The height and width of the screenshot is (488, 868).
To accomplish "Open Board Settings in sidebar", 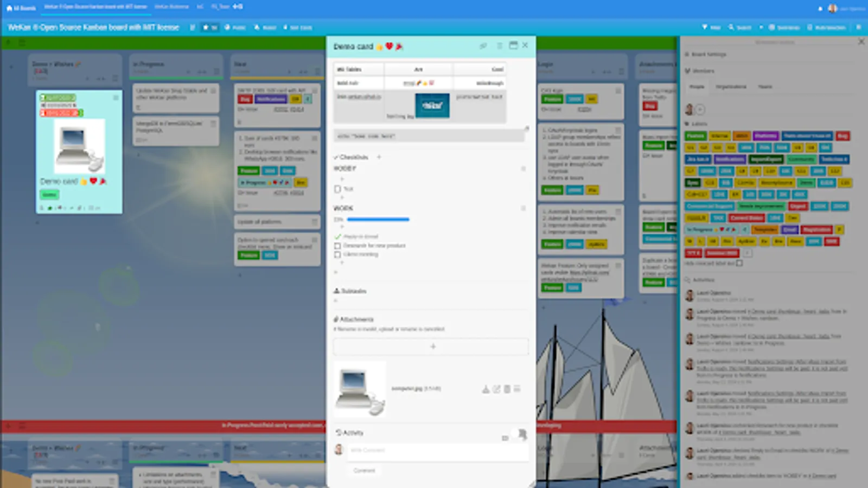I will 705,54.
